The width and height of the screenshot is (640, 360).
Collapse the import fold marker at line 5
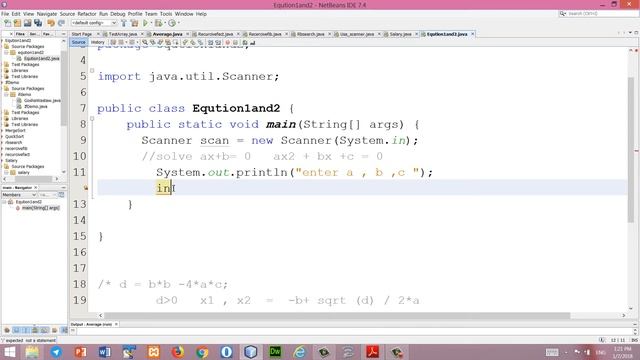point(92,71)
